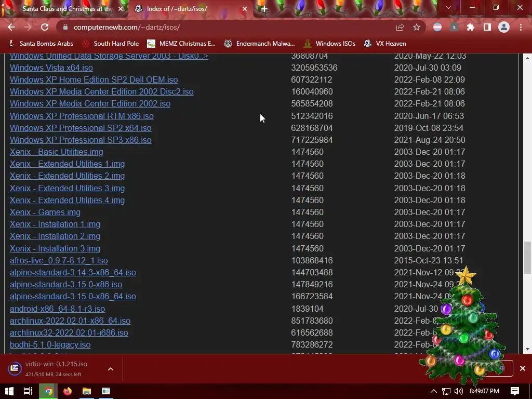Open Windows Unified Data Storage Server 2003 link
The image size is (532, 399).
tap(109, 56)
